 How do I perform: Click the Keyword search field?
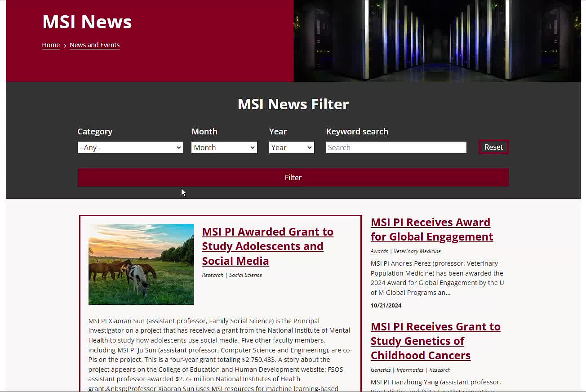pyautogui.click(x=396, y=147)
